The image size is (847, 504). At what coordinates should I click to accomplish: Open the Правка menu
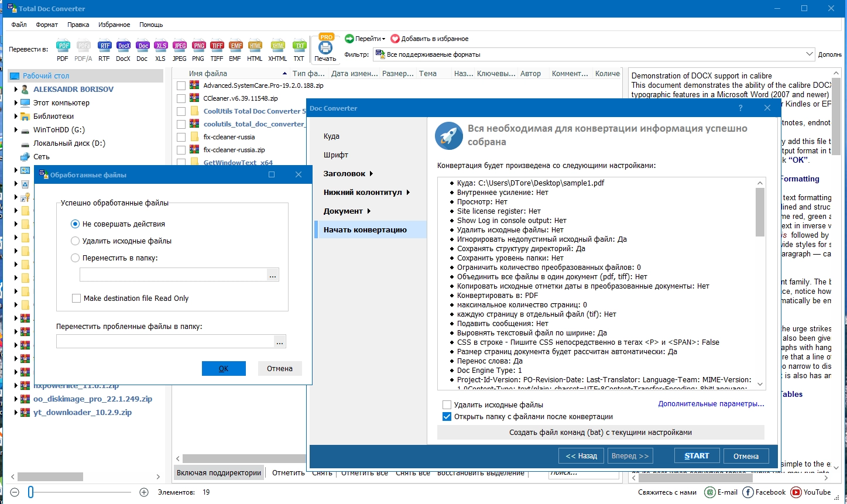[x=78, y=25]
